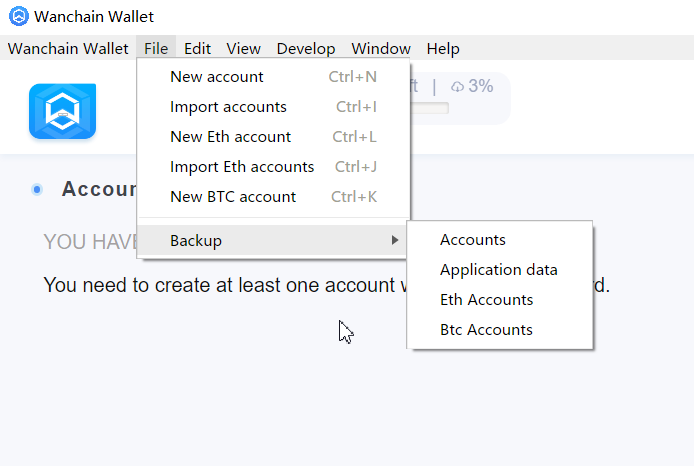The height and width of the screenshot is (466, 694).
Task: Choose Import accounts menu entry
Action: [274, 107]
